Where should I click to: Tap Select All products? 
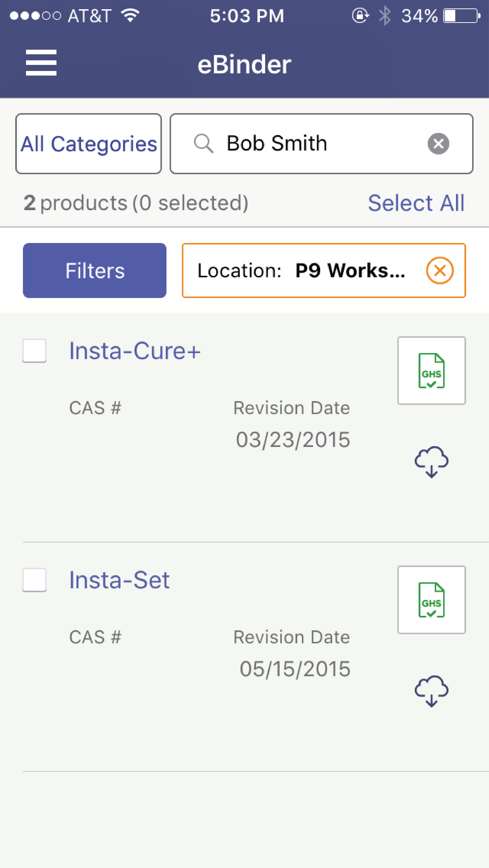pos(416,203)
